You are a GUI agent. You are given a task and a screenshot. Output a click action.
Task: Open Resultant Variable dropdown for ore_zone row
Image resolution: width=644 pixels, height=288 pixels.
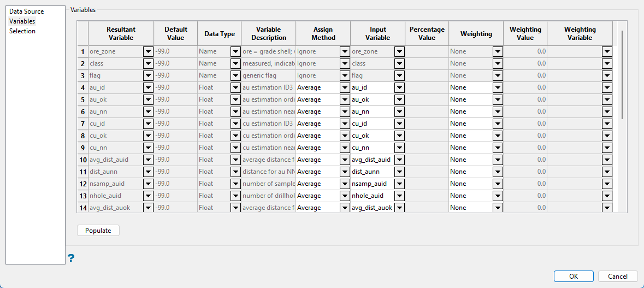click(x=148, y=51)
